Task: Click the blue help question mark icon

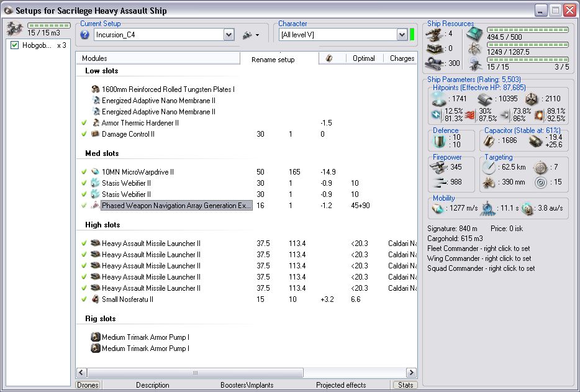Action: pos(85,35)
